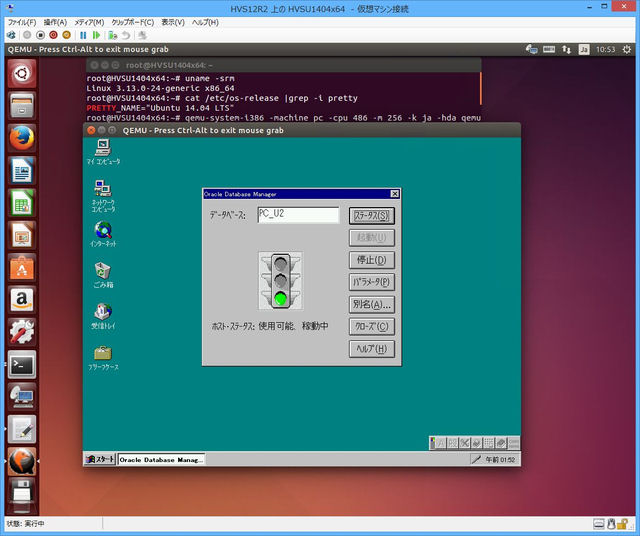Click the ヘルプ(H) button in Oracle dialog

(x=372, y=349)
